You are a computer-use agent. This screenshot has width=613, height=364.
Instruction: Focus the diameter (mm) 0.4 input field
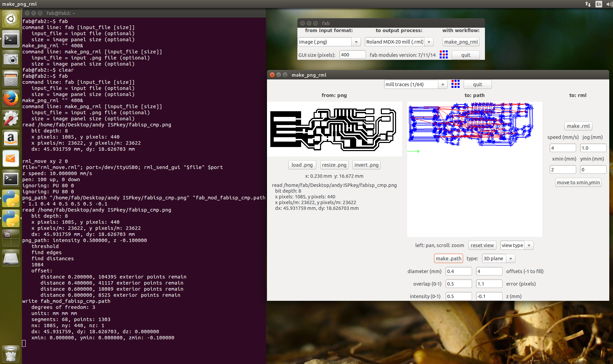(458, 271)
